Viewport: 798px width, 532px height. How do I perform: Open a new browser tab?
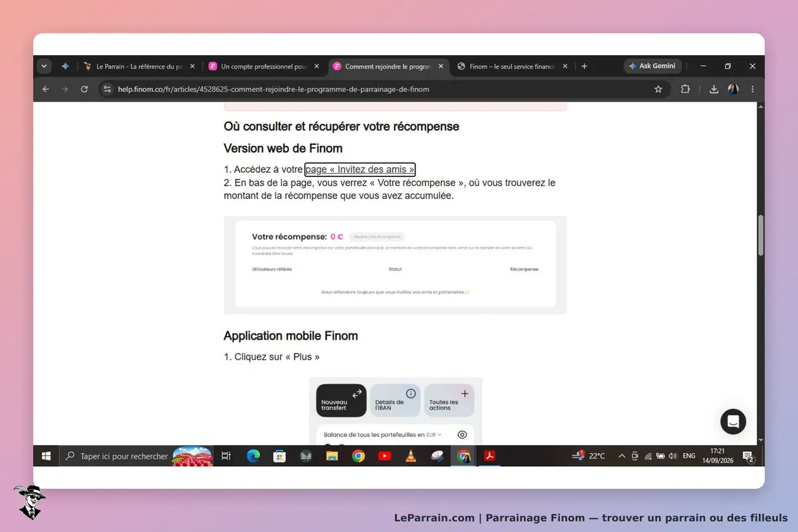pyautogui.click(x=585, y=66)
